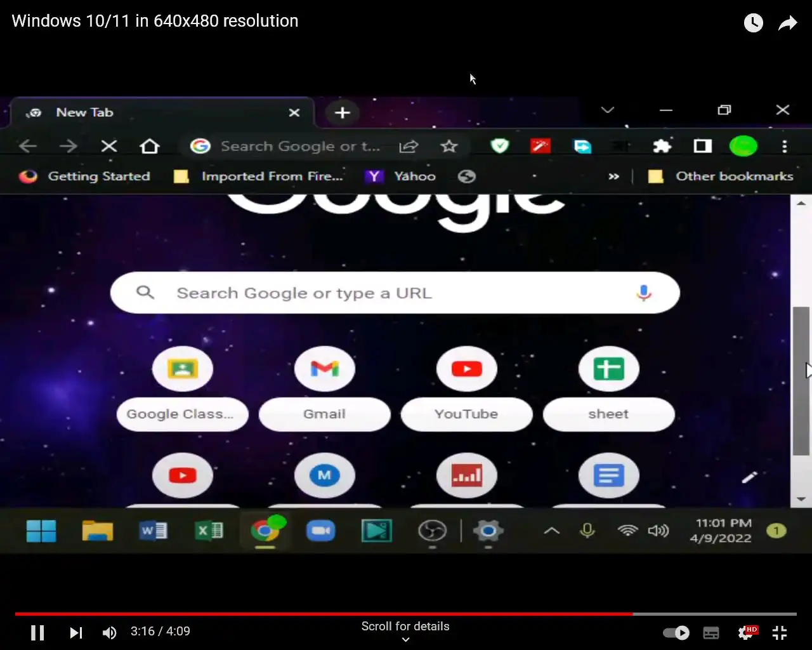
Task: Go back with the browser back arrow
Action: [x=28, y=146]
